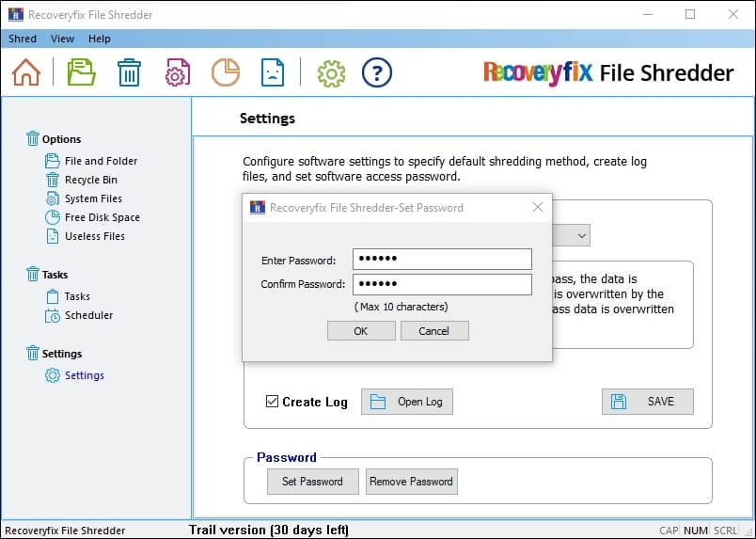Click the File and Folder sidebar icon
Image resolution: width=756 pixels, height=539 pixels.
52,161
